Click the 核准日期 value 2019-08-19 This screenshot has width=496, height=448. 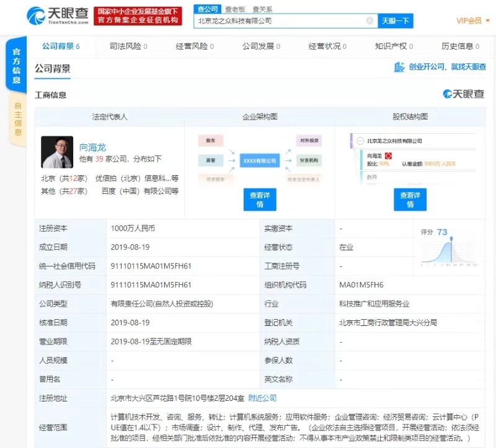(130, 322)
